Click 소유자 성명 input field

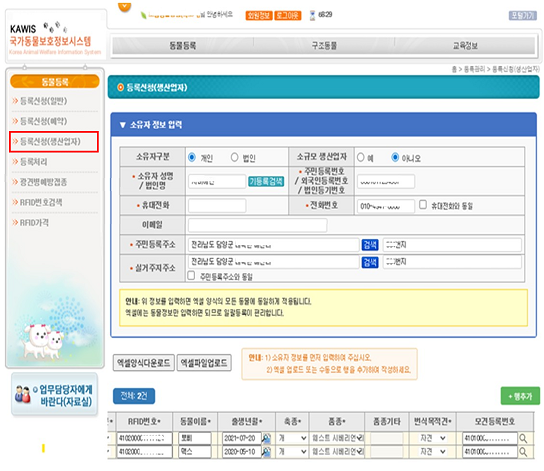click(217, 181)
